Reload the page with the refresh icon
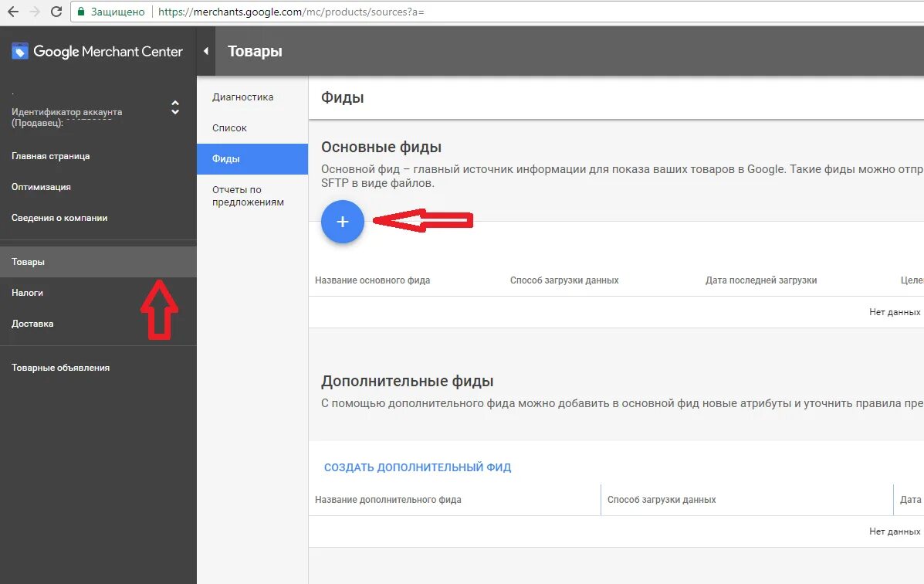The height and width of the screenshot is (584, 924). click(56, 12)
